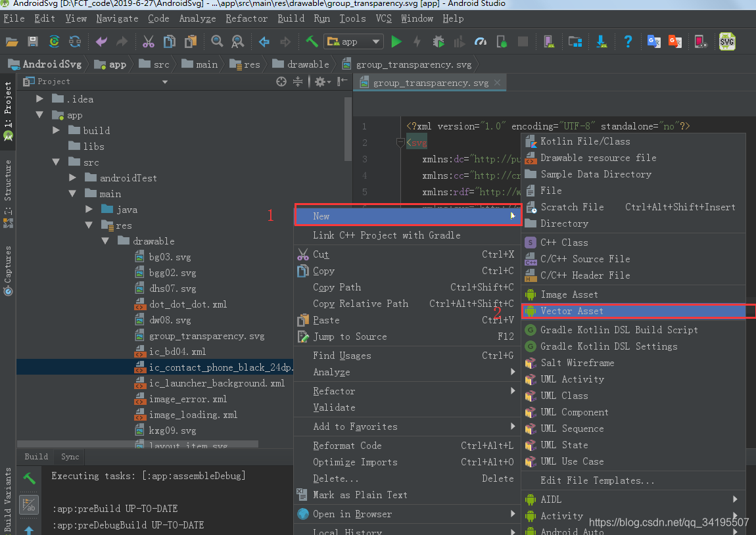Click Reformat Code in context menu

pyautogui.click(x=408, y=446)
